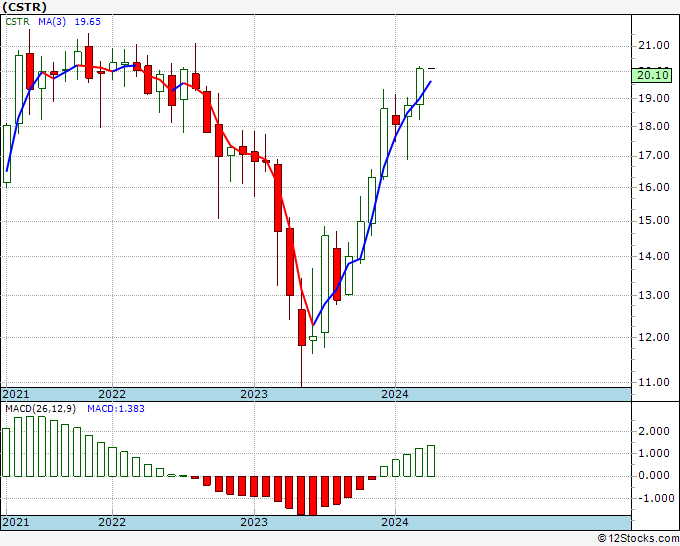The height and width of the screenshot is (546, 680).
Task: Click 2022 on the price chart timeline
Action: pyautogui.click(x=112, y=394)
